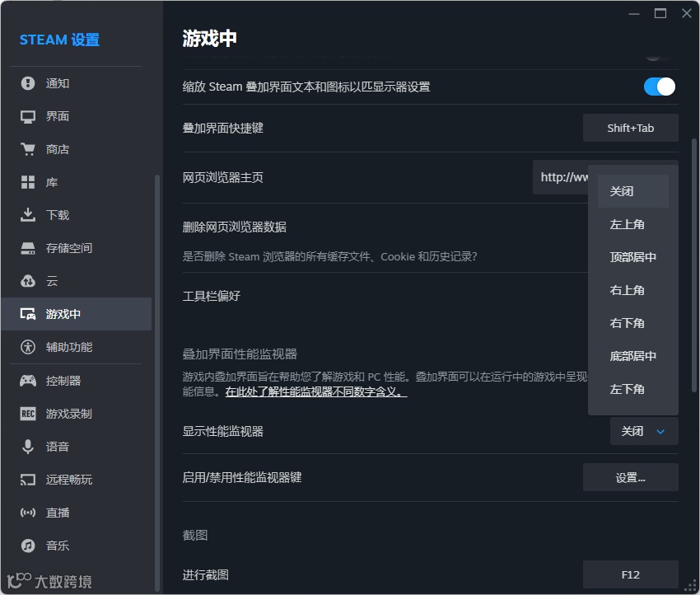The image size is (700, 595).
Task: Click the 辅助功能 accessibility icon
Action: tap(28, 347)
